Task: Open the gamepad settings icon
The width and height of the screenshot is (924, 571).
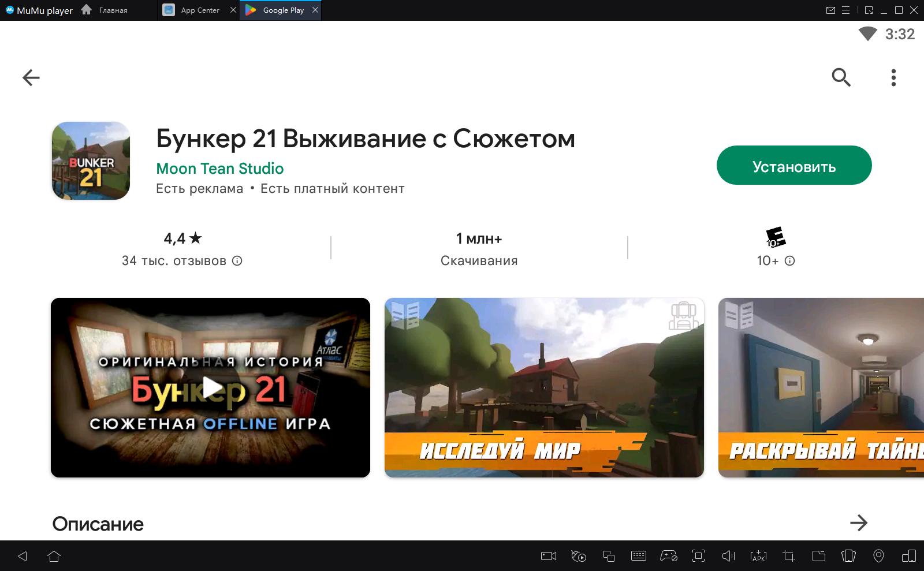Action: (x=669, y=556)
